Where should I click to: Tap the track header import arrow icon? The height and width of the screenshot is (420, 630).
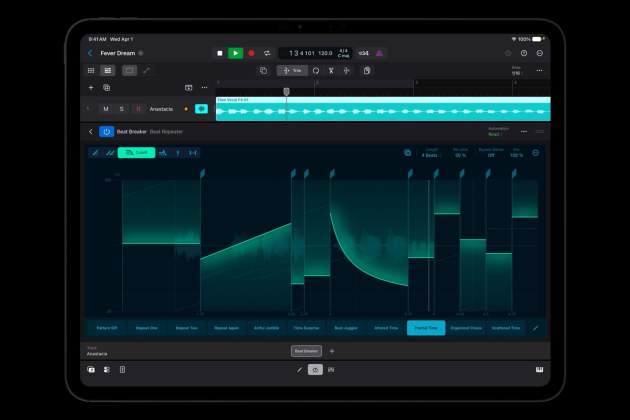[x=188, y=88]
